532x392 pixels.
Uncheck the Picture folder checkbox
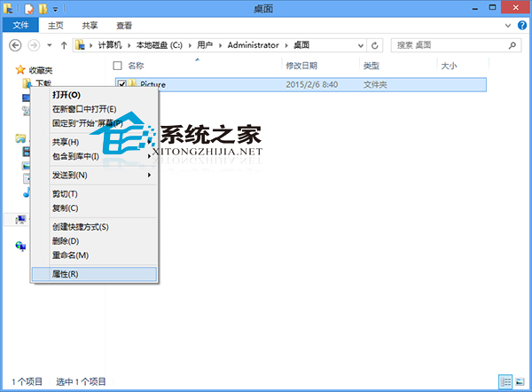[121, 84]
